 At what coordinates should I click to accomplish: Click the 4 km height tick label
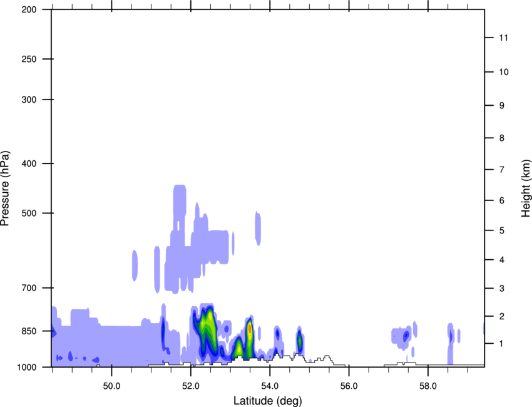pyautogui.click(x=502, y=260)
